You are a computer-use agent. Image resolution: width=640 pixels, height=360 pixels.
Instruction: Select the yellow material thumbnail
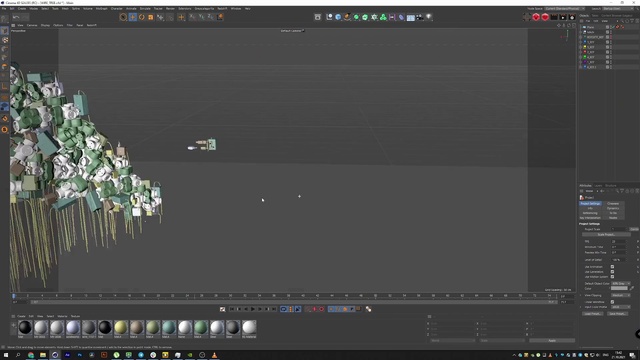(x=121, y=327)
